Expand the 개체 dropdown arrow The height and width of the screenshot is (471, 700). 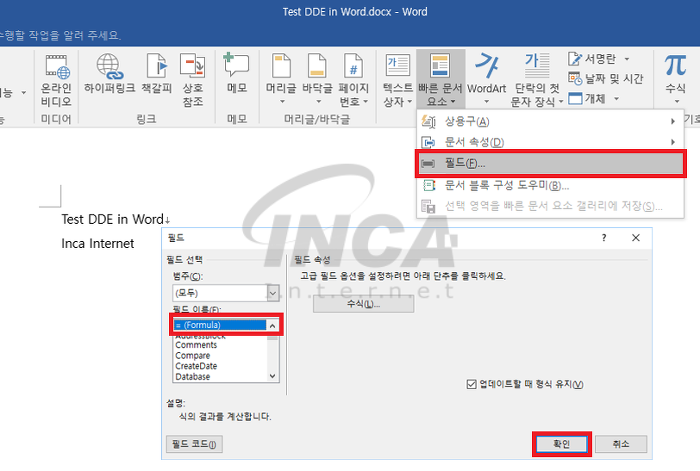617,99
